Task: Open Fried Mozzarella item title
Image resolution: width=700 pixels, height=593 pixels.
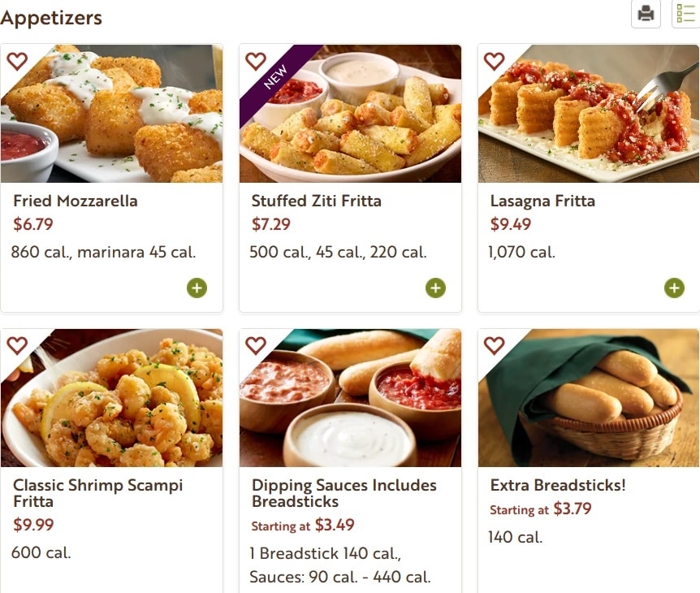Action: pos(76,201)
